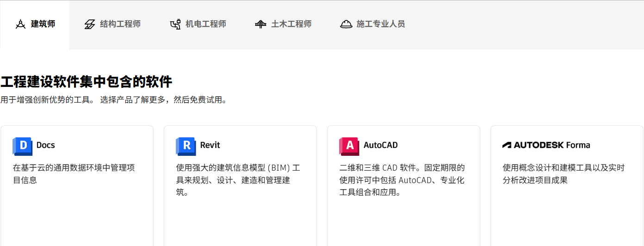The image size is (644, 246).
Task: Click the AutoCAD card's CAD 软件 description
Action: pos(402,180)
